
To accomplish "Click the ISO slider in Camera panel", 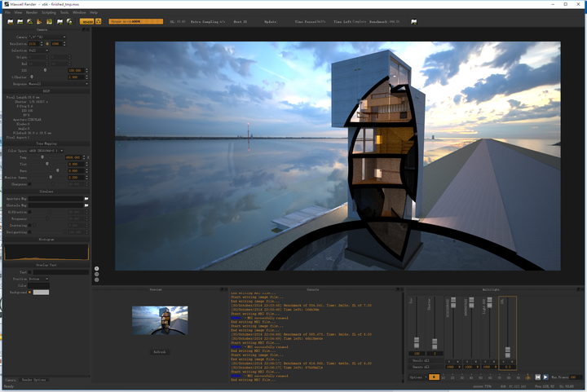I will point(45,70).
